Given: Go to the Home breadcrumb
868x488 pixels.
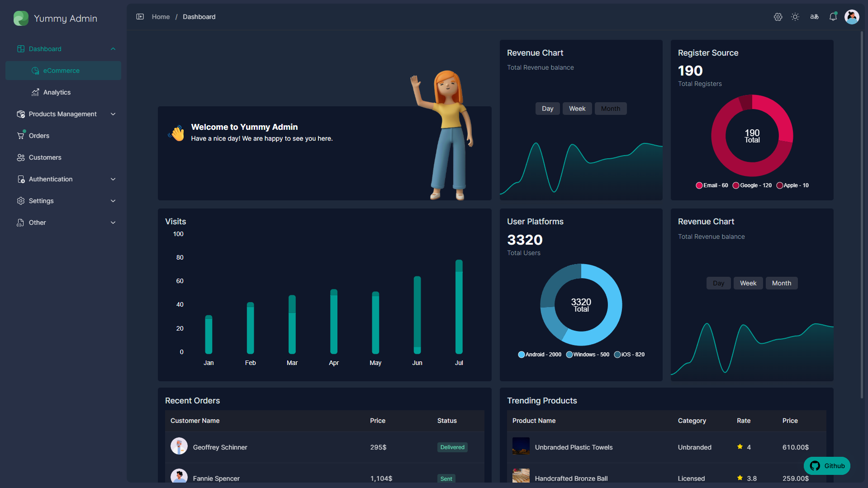Looking at the screenshot, I should click(161, 17).
